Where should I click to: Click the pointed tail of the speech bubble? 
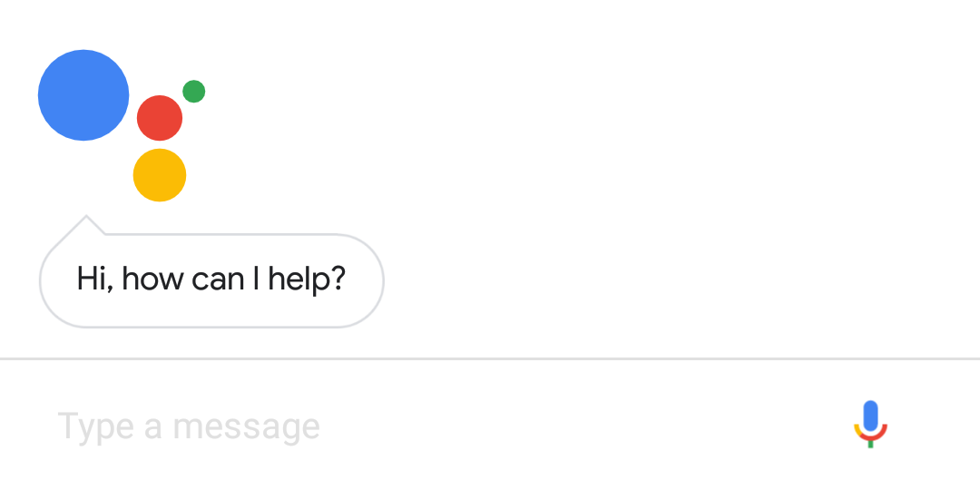pos(86,223)
